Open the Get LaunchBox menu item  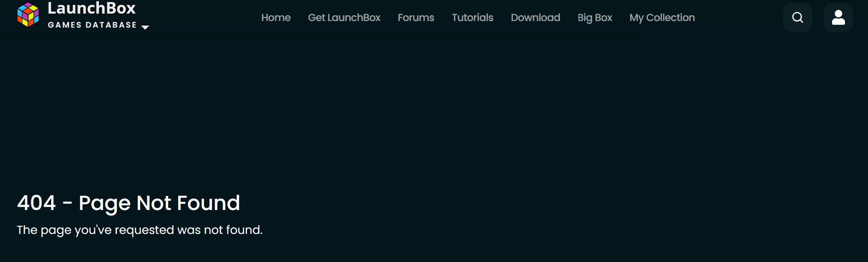[x=344, y=17]
